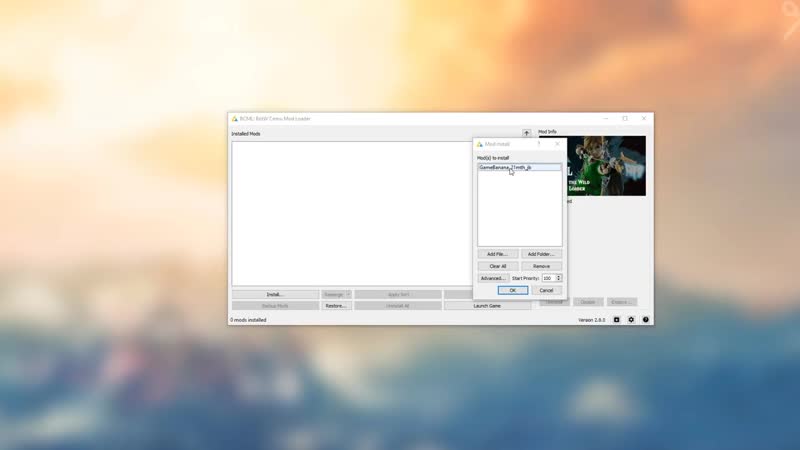
Task: Minimize the BCML main window
Action: click(x=606, y=118)
